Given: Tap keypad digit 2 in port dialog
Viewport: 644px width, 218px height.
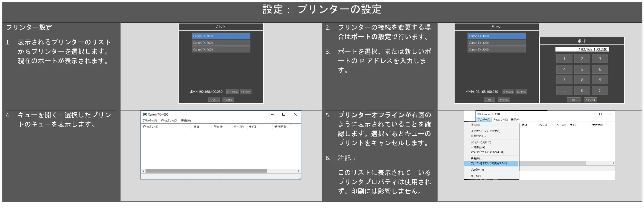Looking at the screenshot, I should tap(582, 59).
